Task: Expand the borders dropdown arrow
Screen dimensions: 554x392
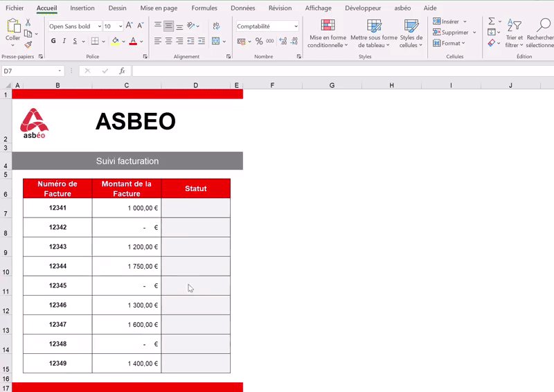Action: (103, 42)
